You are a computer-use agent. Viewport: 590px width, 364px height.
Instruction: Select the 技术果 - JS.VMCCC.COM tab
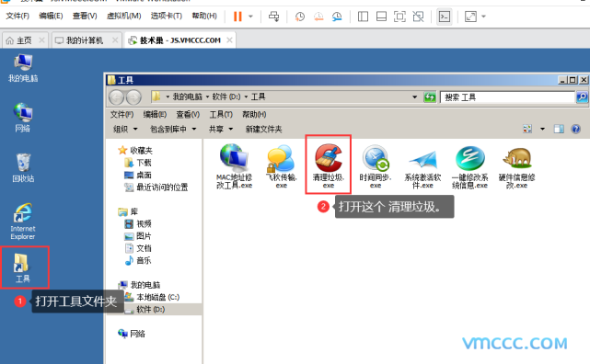pos(179,40)
